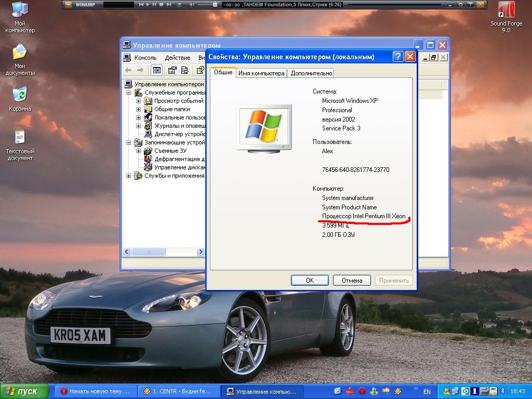
Task: Click the question mark help button in dialog title
Action: point(397,57)
